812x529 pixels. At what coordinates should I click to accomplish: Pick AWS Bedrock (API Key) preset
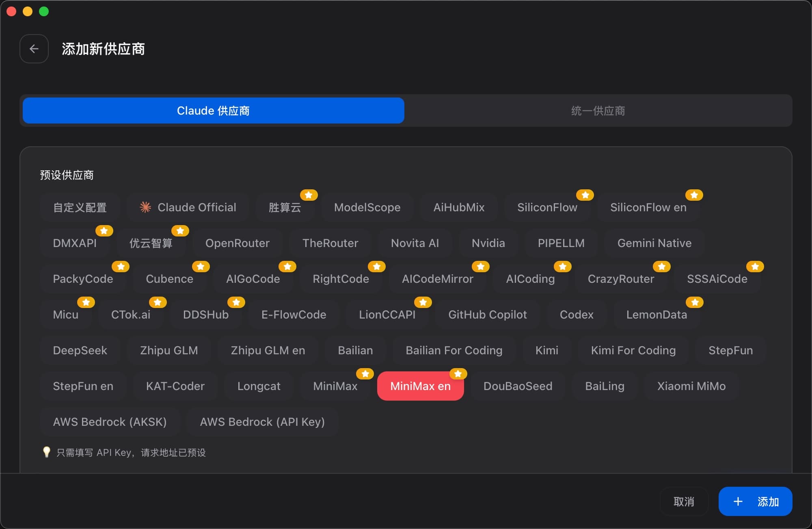pos(262,422)
